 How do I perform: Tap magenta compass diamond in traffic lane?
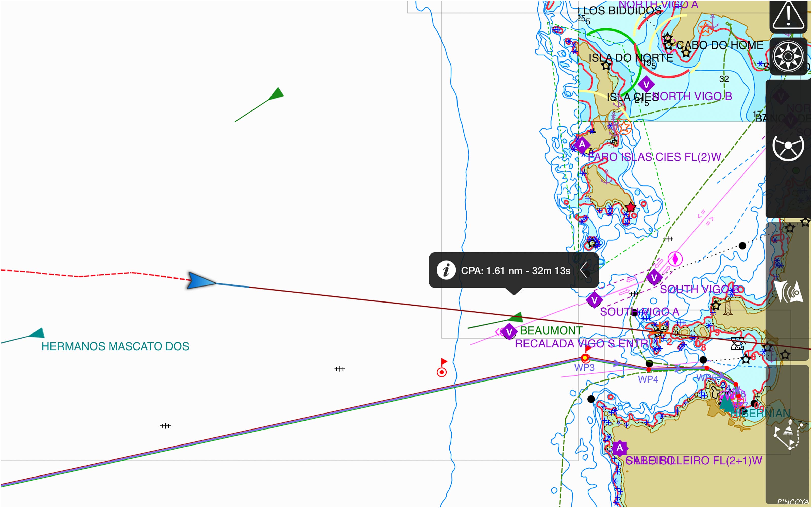tap(675, 259)
